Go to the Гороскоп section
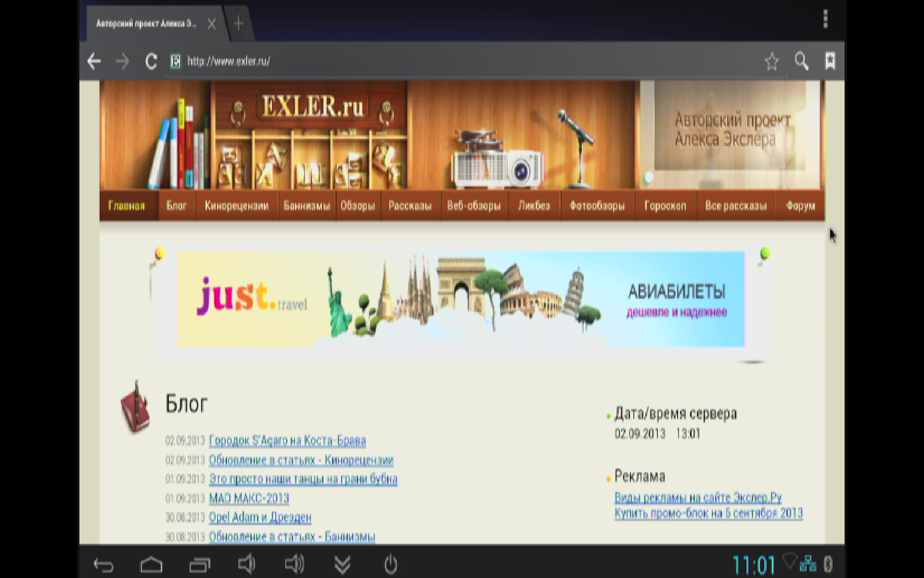Image resolution: width=924 pixels, height=578 pixels. click(665, 206)
